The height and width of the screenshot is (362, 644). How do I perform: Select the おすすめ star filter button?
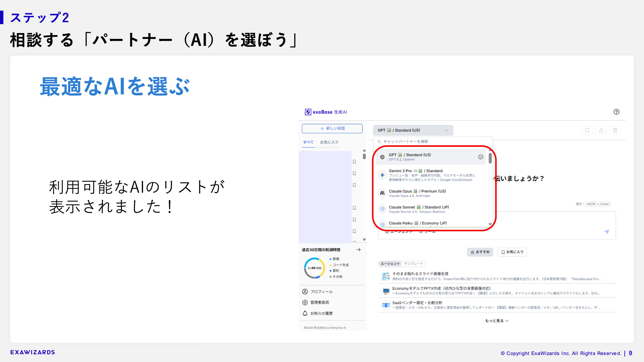point(480,252)
